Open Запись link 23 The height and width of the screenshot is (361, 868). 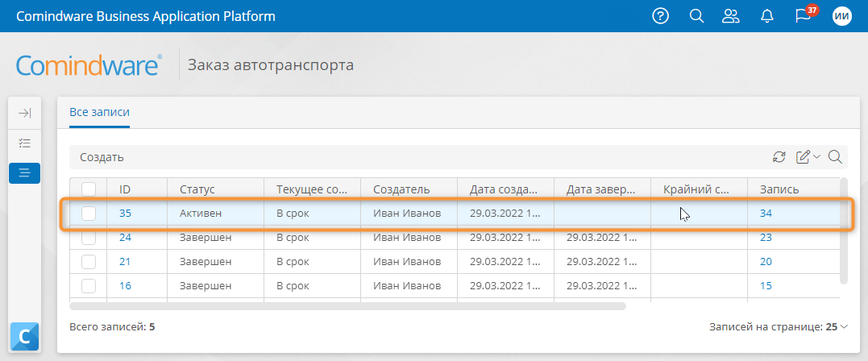pyautogui.click(x=766, y=238)
